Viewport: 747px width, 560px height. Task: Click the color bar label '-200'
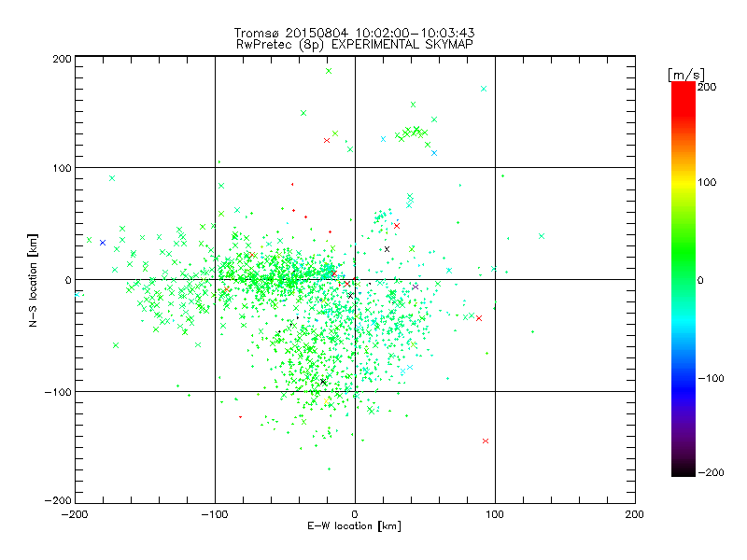711,472
